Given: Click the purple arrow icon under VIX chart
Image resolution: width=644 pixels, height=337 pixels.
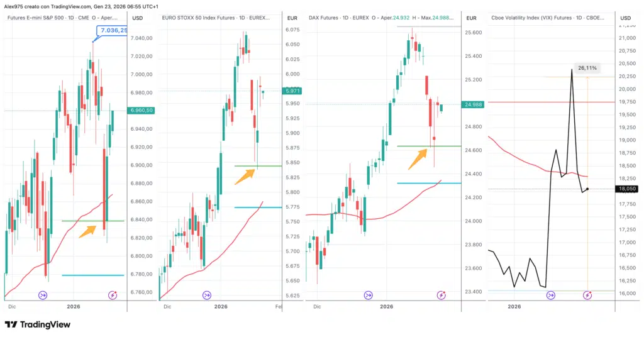Looking at the screenshot, I should coord(552,294).
